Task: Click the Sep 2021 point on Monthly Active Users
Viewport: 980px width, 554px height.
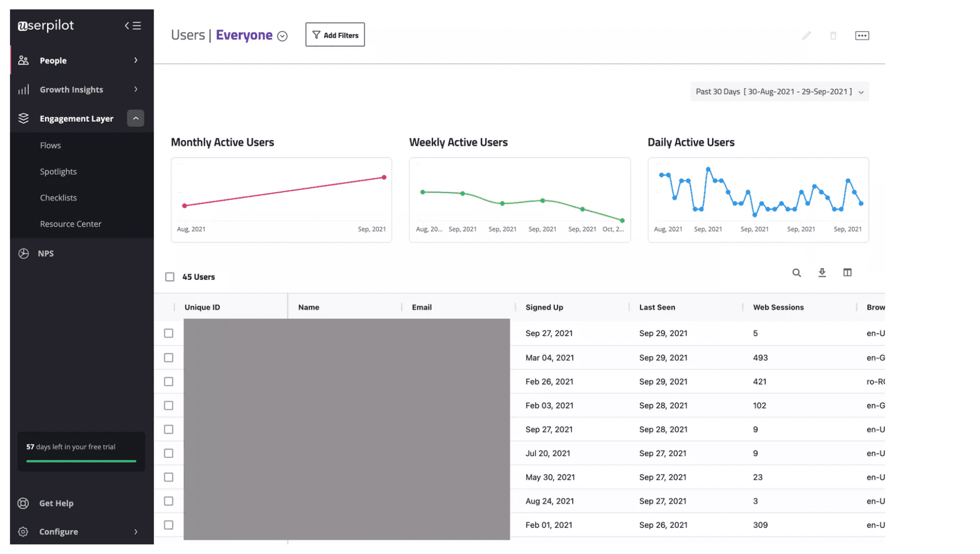Action: tap(384, 178)
